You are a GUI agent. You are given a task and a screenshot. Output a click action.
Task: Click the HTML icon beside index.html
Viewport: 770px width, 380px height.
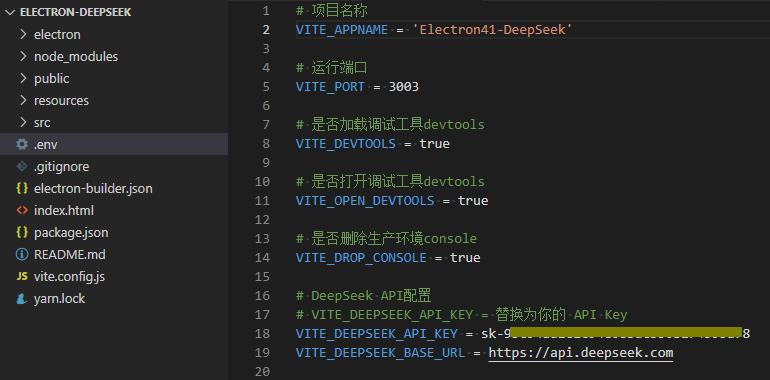tap(22, 211)
